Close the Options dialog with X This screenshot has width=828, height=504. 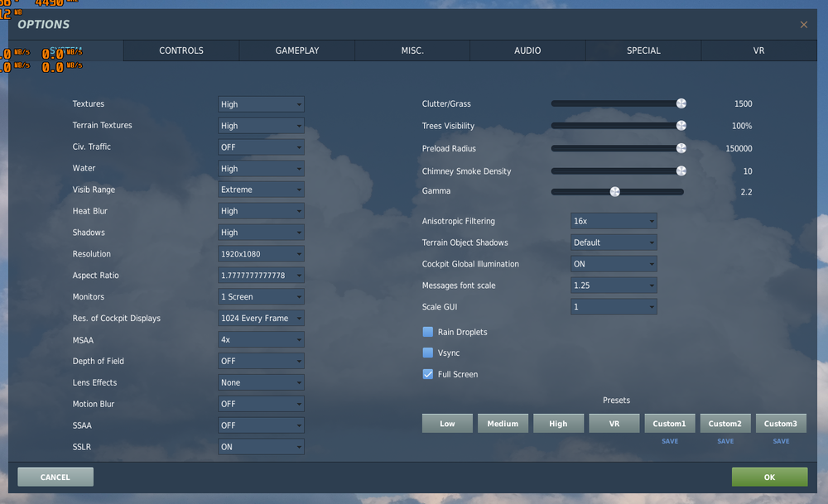tap(804, 25)
